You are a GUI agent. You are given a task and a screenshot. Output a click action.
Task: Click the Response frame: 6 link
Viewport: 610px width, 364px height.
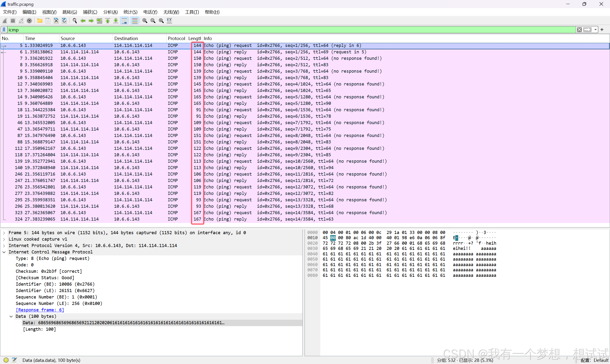40,310
